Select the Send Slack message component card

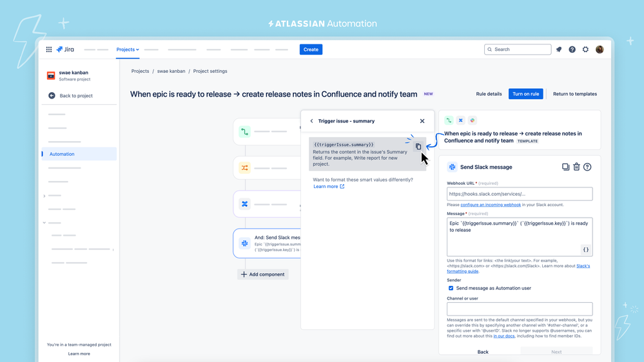[268, 243]
